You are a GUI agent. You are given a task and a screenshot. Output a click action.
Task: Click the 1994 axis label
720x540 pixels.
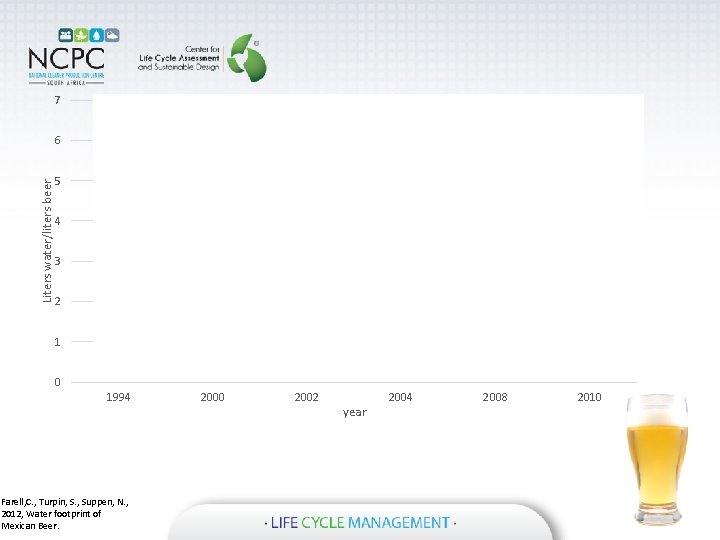(x=118, y=397)
